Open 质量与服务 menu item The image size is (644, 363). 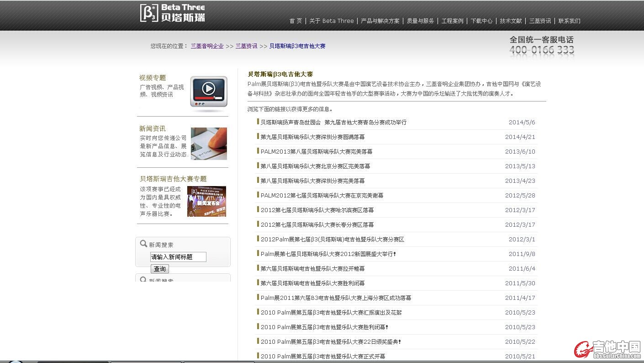(x=420, y=21)
